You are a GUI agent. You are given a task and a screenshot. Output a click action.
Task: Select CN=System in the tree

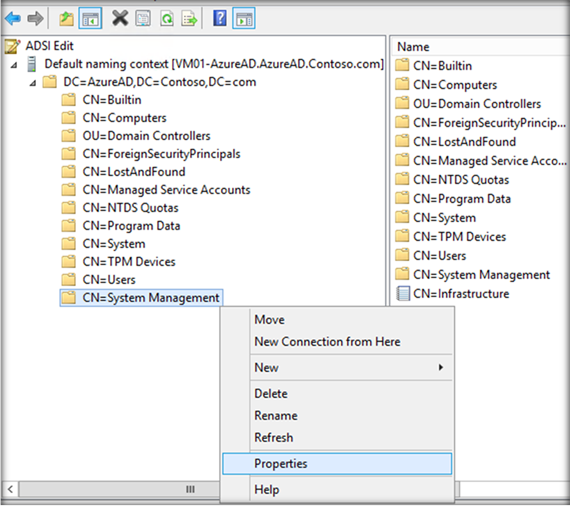[x=114, y=244]
